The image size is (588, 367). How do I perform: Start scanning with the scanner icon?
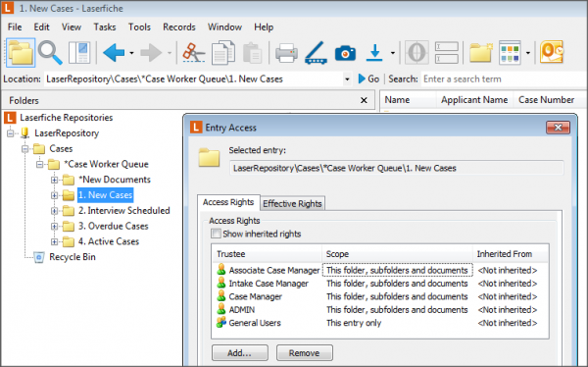pyautogui.click(x=316, y=53)
